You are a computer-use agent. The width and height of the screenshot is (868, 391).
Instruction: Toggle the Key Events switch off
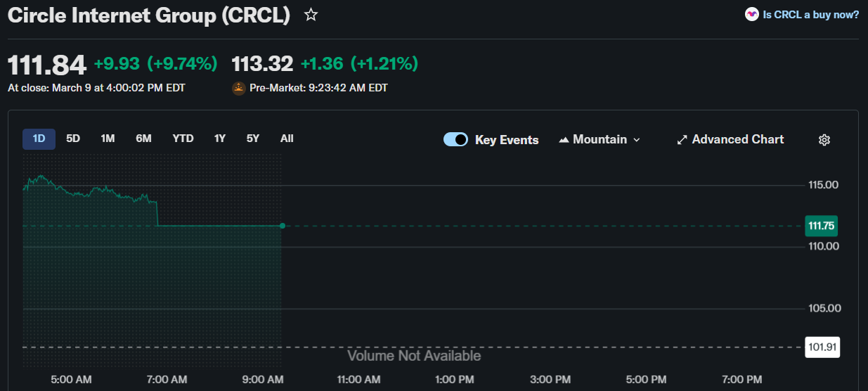coord(455,139)
